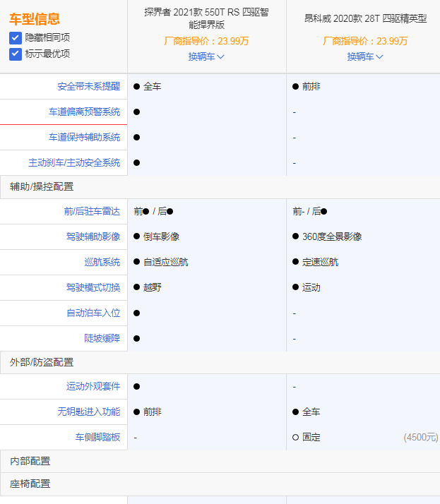Select the 主动刹车/主动安全系统 link

[74, 163]
